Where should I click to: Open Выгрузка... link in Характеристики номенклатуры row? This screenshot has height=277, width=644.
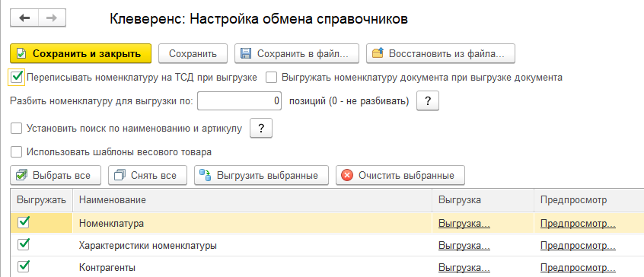tap(464, 246)
